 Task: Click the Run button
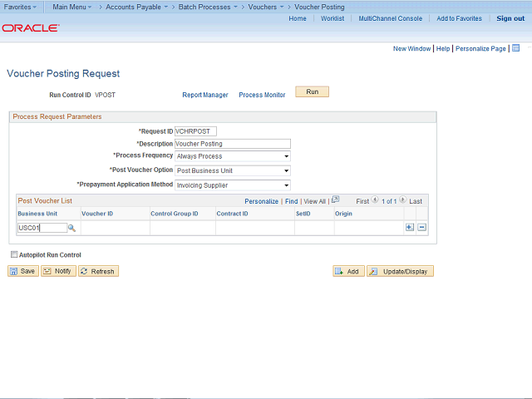click(313, 91)
